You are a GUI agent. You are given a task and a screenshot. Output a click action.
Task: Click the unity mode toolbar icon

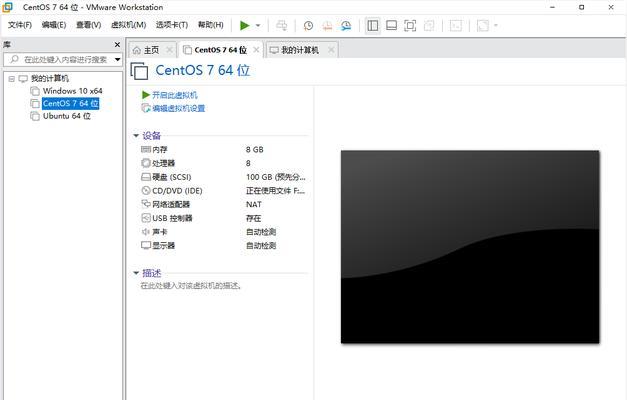click(x=429, y=26)
